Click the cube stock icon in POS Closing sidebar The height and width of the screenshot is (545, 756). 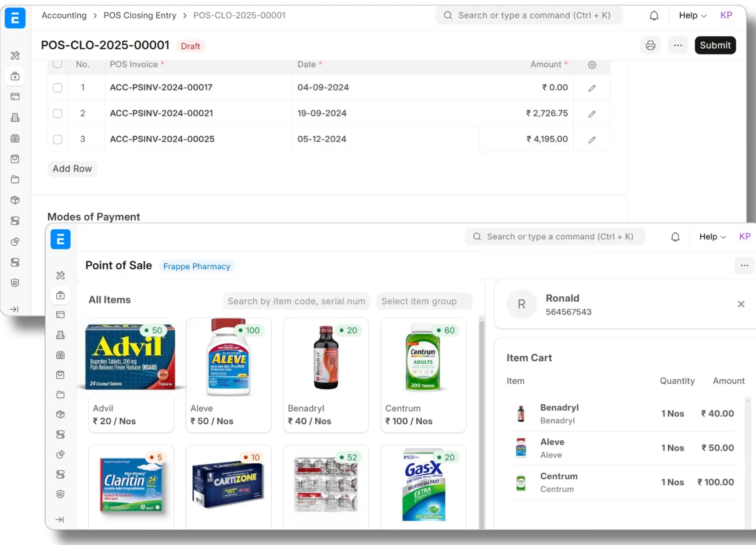point(15,200)
